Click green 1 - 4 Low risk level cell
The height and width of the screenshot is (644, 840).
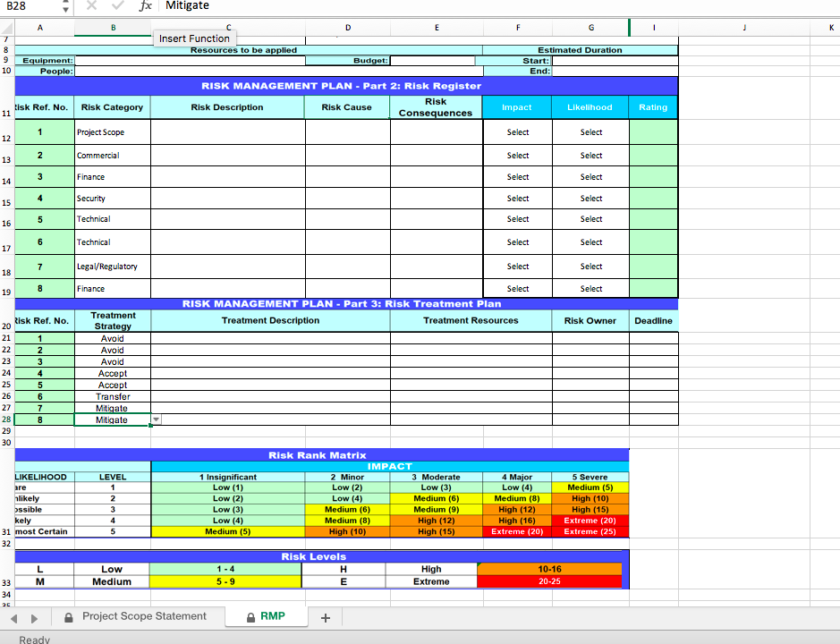click(225, 569)
